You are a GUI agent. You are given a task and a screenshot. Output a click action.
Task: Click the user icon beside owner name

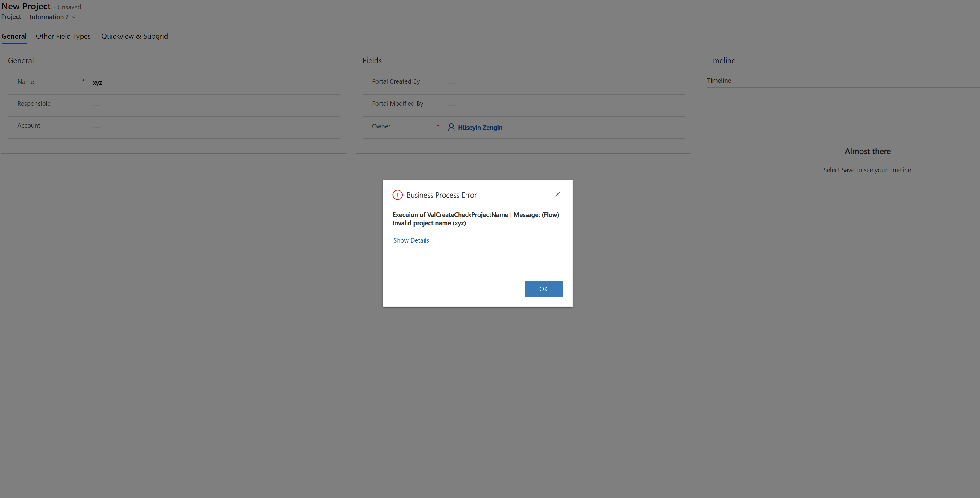pos(451,127)
